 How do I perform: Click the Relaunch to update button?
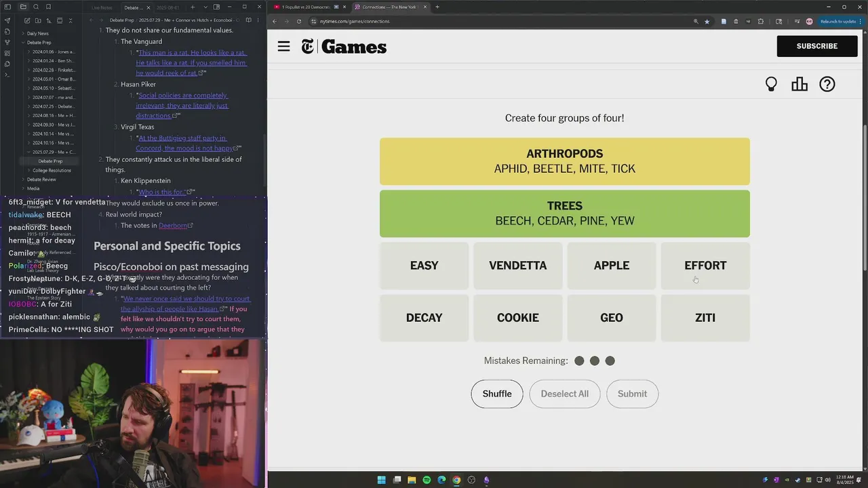click(x=840, y=21)
